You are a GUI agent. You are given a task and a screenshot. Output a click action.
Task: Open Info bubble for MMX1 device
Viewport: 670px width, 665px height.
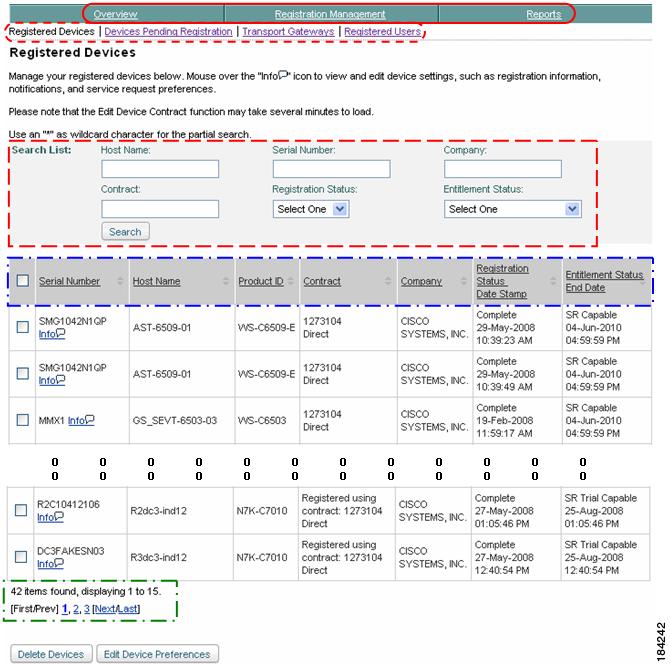click(x=81, y=421)
